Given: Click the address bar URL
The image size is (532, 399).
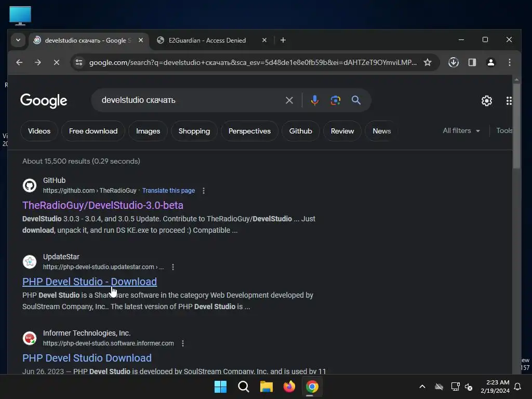Looking at the screenshot, I should click(253, 62).
